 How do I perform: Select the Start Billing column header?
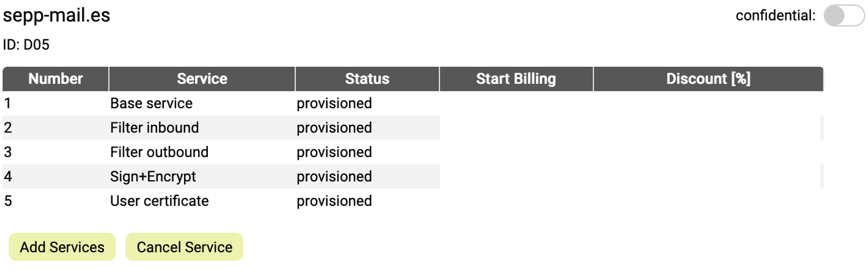point(516,79)
